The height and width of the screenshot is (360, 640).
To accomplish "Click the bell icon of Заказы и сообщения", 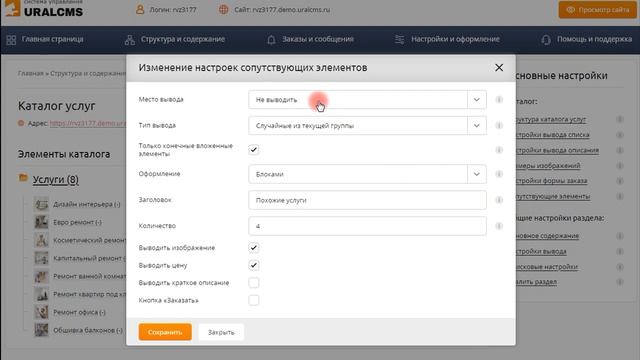I will coord(271,40).
